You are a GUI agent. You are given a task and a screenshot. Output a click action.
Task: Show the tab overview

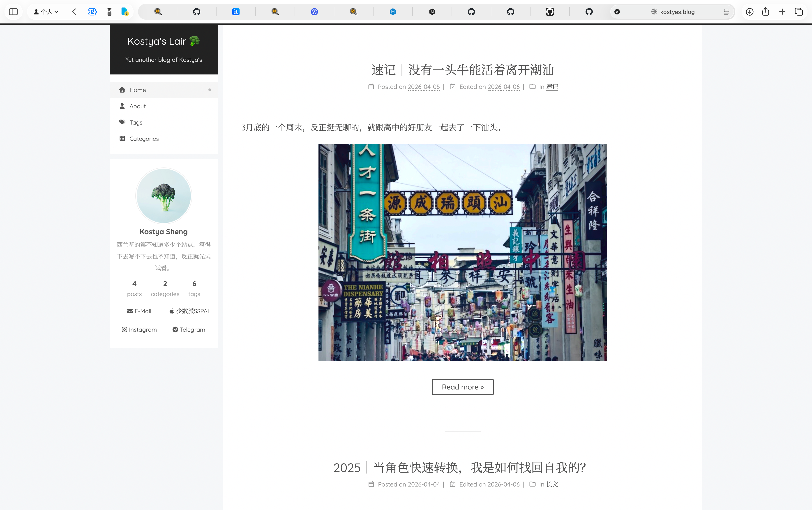[x=798, y=12]
